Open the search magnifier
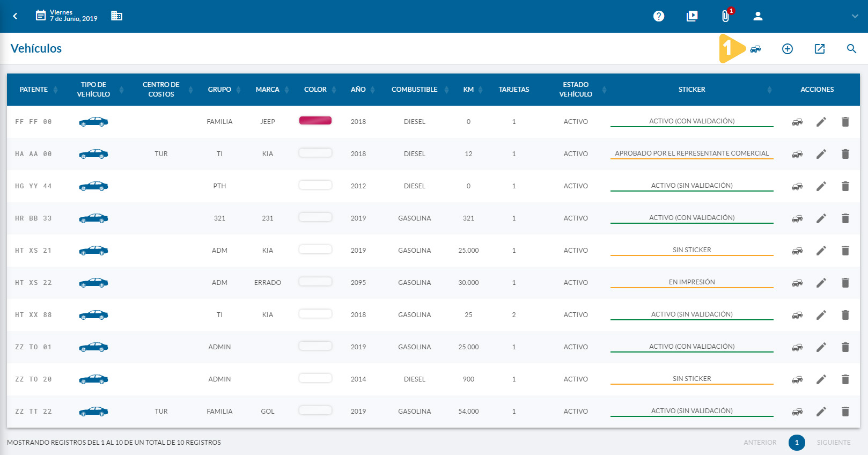Image resolution: width=868 pixels, height=455 pixels. point(851,49)
